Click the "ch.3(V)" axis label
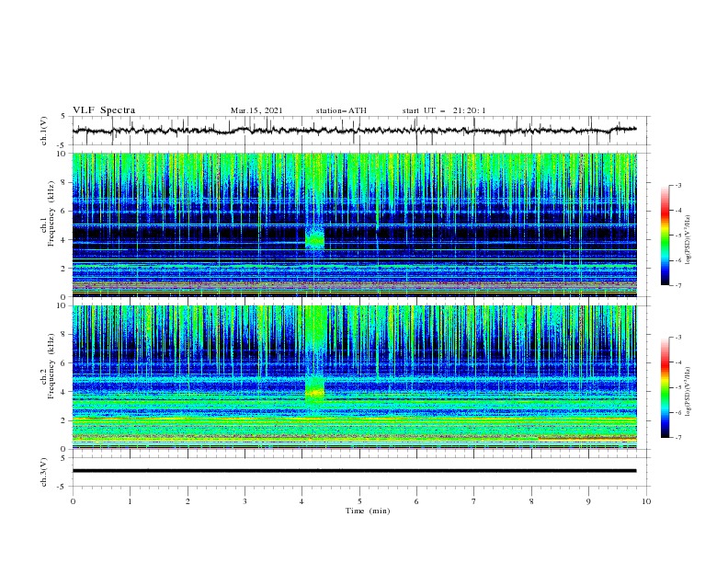This screenshot has width=728, height=563. click(x=44, y=472)
